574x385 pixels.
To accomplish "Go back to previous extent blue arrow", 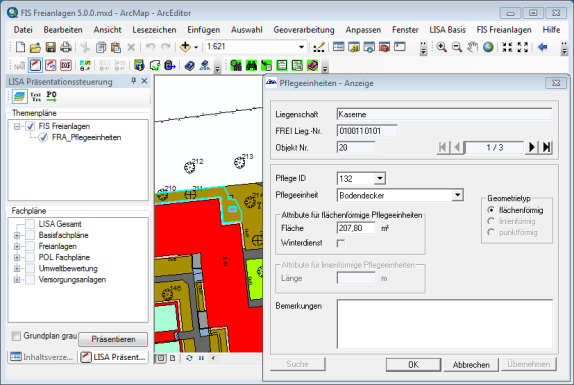I will [x=542, y=47].
